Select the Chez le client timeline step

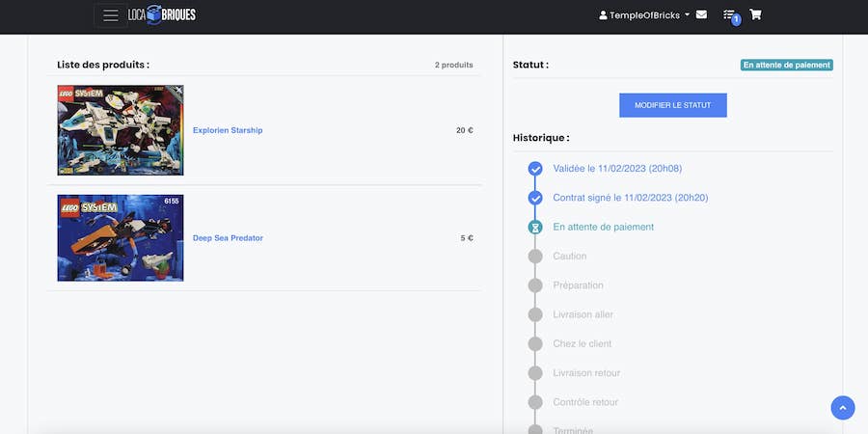pos(582,343)
